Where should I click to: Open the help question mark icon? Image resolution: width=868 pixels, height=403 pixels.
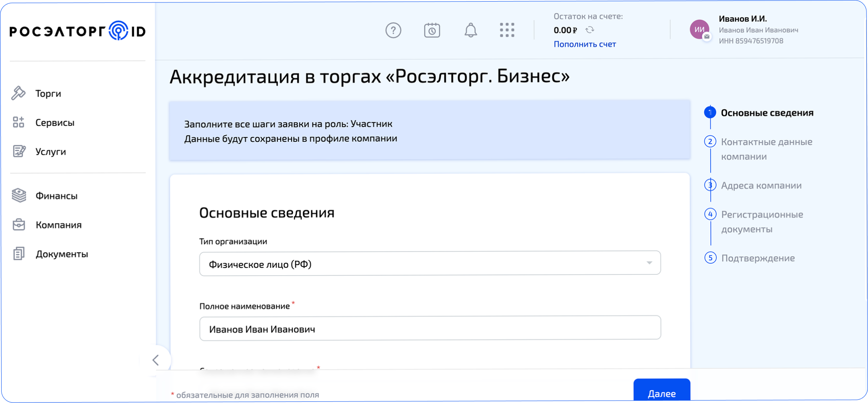(x=393, y=30)
